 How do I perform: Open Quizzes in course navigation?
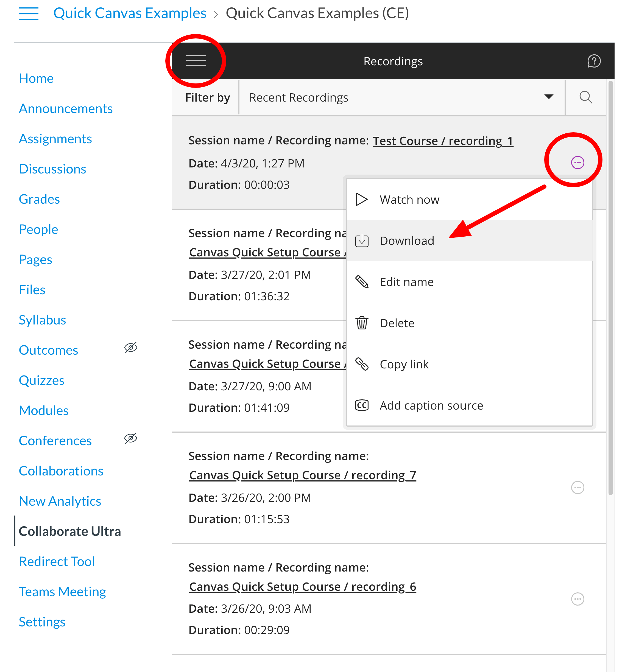pos(41,380)
